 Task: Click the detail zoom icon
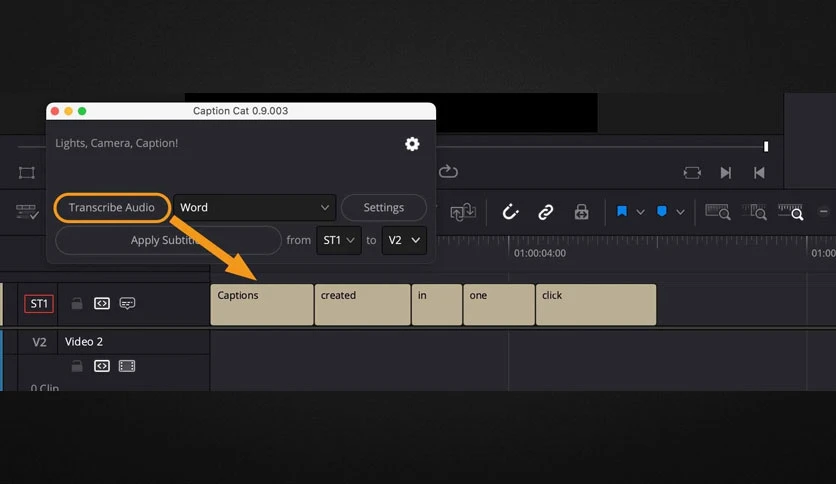(754, 212)
